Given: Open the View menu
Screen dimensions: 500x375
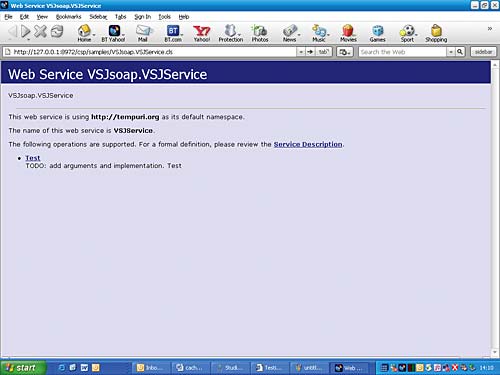Looking at the screenshot, I should 42,17.
